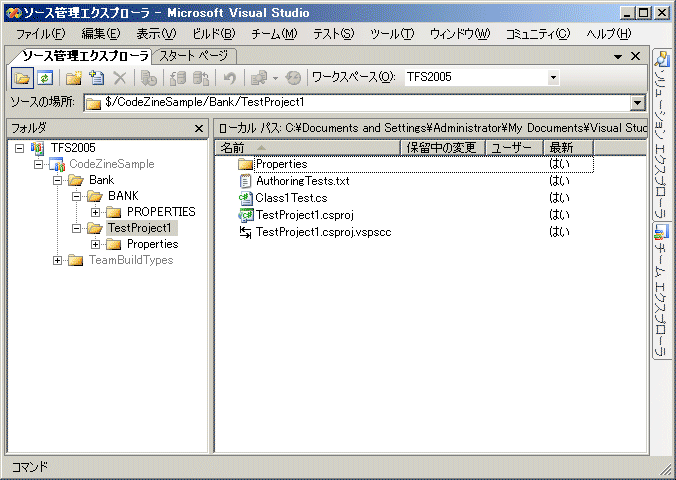This screenshot has width=676, height=480.
Task: Click the Class1Test.cs C# file icon
Action: (245, 198)
